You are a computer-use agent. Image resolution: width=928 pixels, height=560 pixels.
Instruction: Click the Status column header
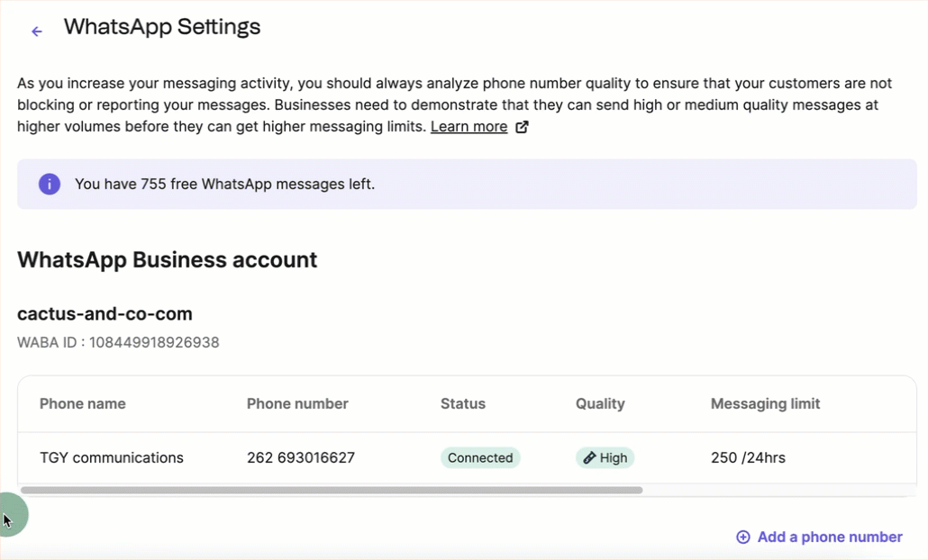pos(462,403)
